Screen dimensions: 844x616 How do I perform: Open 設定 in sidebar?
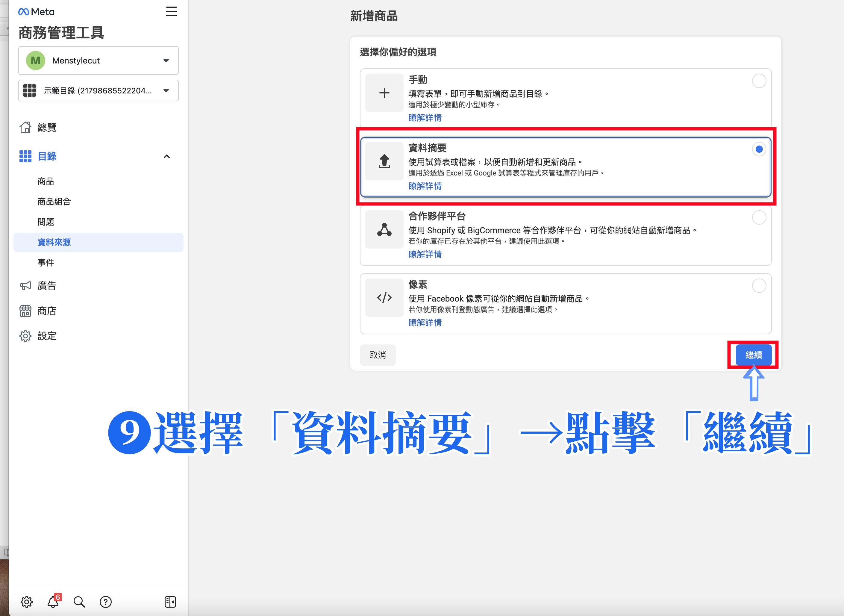click(x=47, y=336)
